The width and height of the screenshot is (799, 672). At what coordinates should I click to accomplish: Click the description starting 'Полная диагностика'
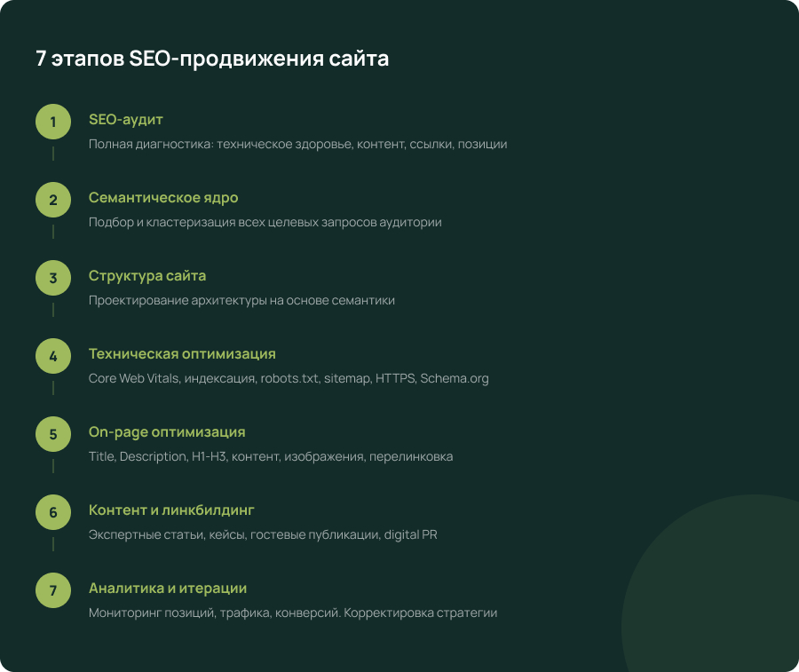tap(297, 144)
